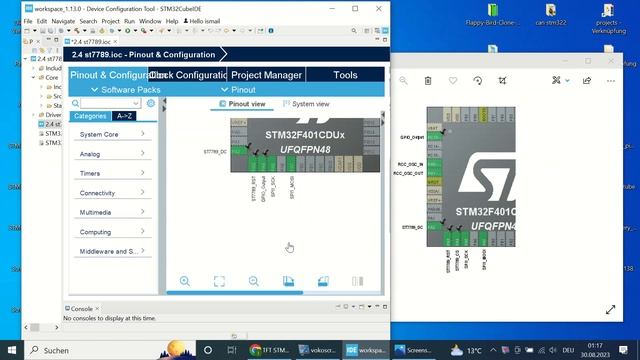Expand the Multimedia category

pos(112,212)
